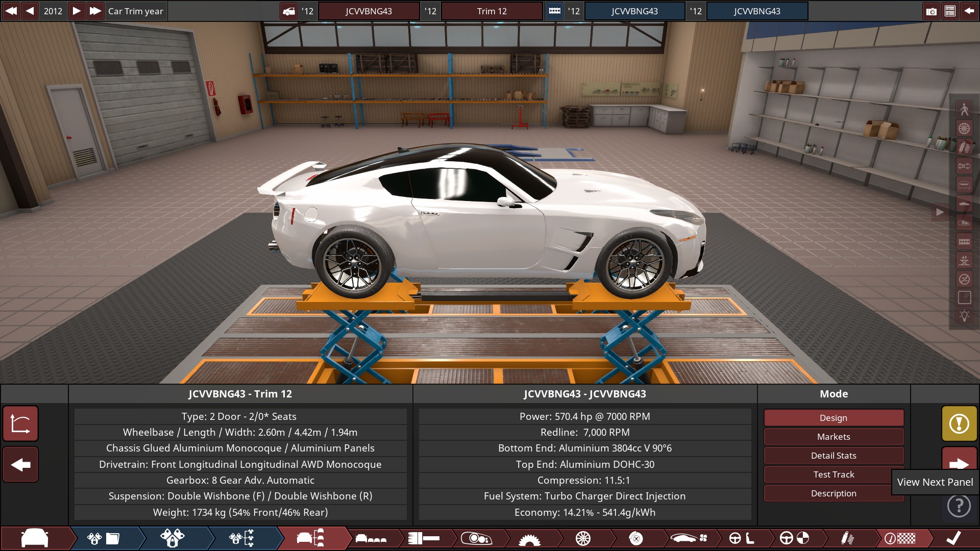The image size is (980, 551).
Task: Select the engine variant JCVVBNG43 name field
Action: pyautogui.click(x=757, y=11)
